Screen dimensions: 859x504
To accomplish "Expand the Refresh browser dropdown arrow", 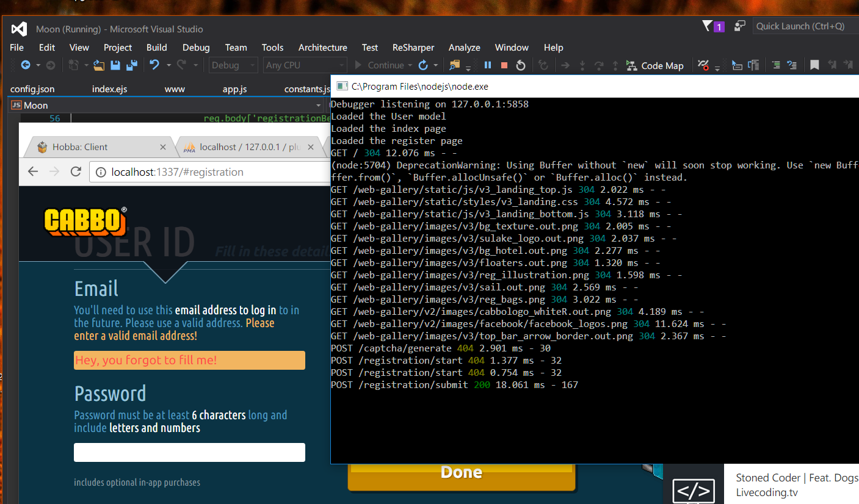I will click(x=435, y=65).
